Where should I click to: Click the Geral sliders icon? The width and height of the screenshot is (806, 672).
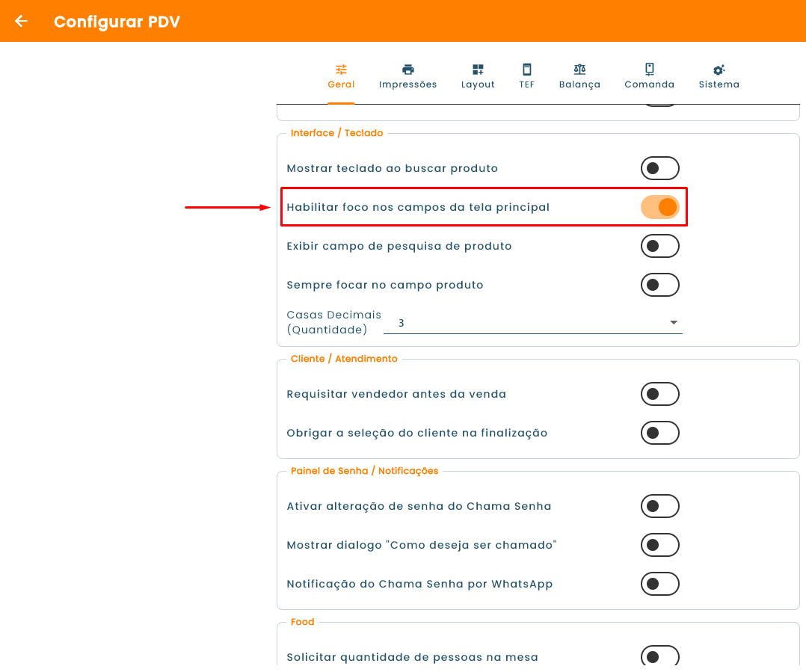point(341,70)
